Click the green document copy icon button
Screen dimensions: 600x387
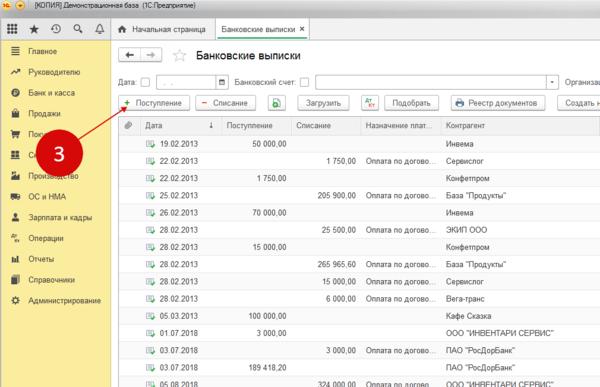tap(276, 103)
